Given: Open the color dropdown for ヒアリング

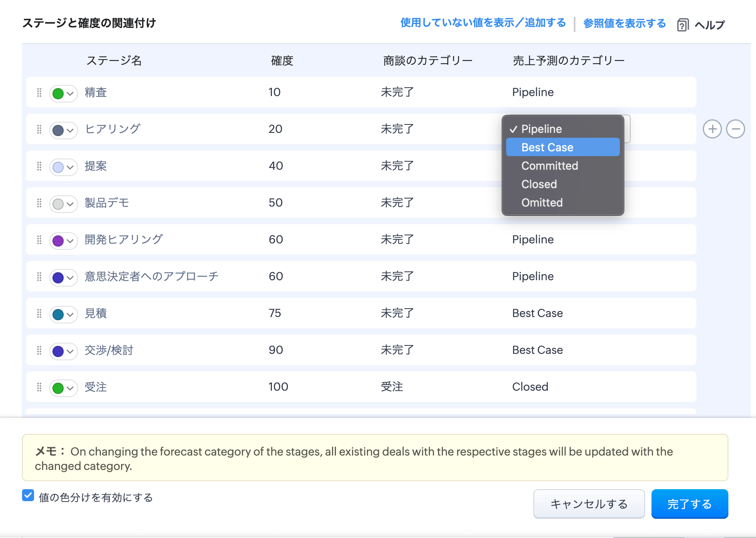Looking at the screenshot, I should pos(63,130).
